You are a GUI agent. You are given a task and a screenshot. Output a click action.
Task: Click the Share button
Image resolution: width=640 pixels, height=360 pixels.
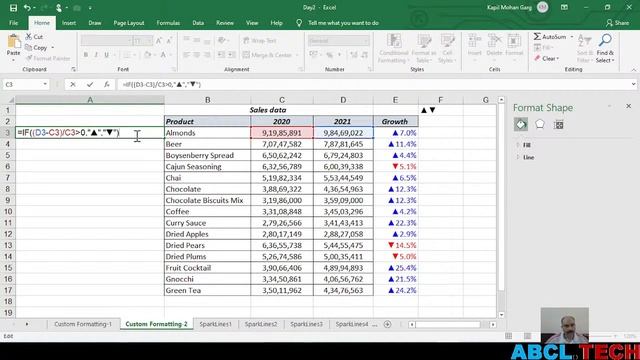pos(618,23)
